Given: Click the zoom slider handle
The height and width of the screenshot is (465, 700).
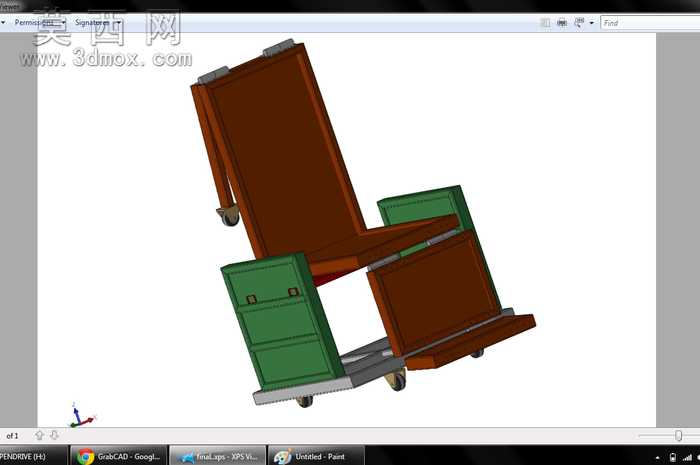Looking at the screenshot, I should pyautogui.click(x=678, y=436).
